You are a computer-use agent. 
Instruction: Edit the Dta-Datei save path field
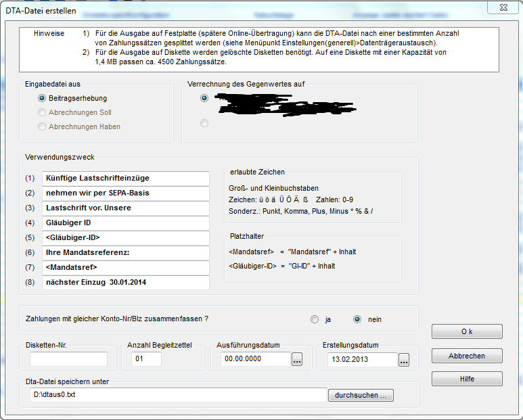click(x=178, y=395)
